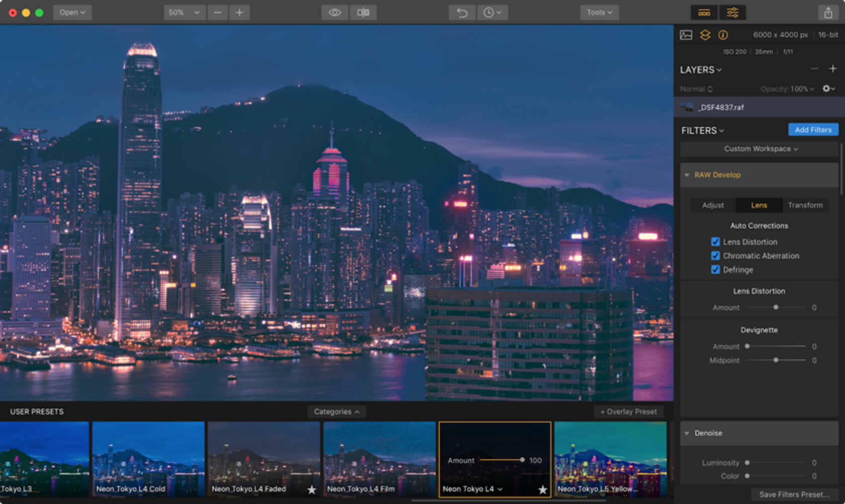Click the Add Filters button
Viewport: 845px width, 504px height.
813,130
